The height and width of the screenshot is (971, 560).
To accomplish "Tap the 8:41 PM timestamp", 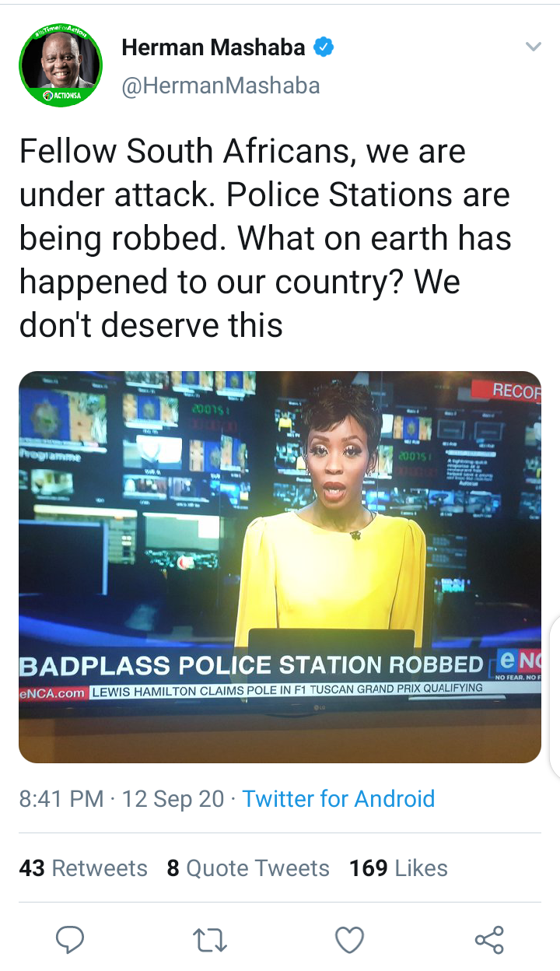I will 61,798.
